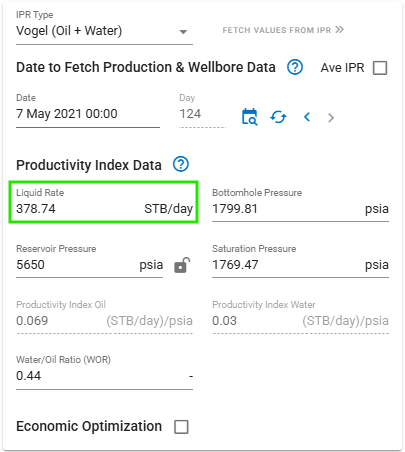The width and height of the screenshot is (405, 452).
Task: Click the Reservoir Pressure value 5650
Action: click(30, 265)
